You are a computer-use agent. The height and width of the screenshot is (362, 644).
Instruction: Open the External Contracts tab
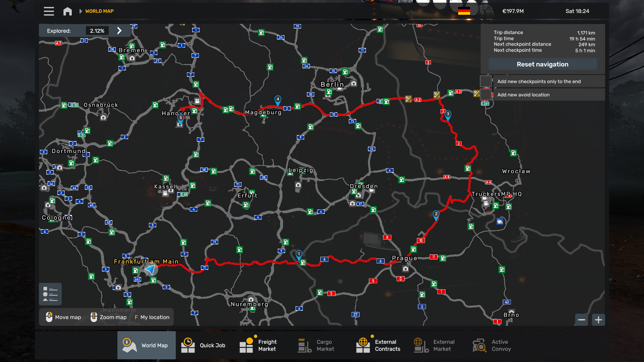pos(378,345)
